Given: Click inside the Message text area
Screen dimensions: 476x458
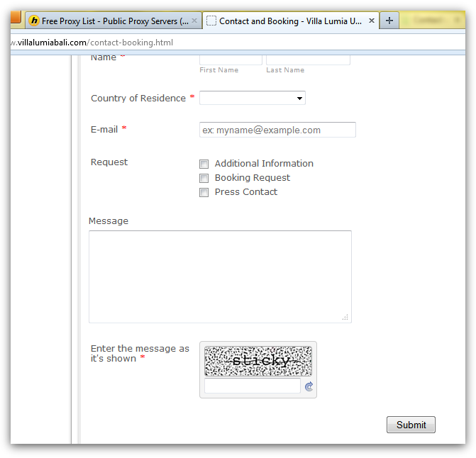Looking at the screenshot, I should [x=220, y=277].
